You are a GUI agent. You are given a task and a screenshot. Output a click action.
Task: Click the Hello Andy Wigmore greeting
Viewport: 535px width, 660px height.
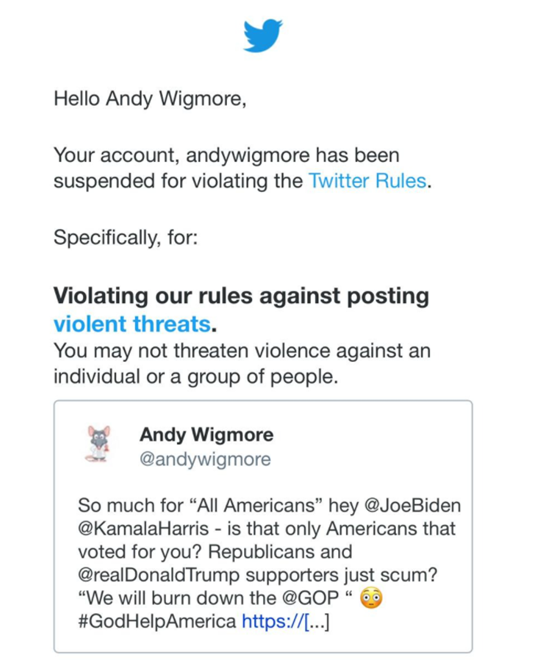[150, 99]
